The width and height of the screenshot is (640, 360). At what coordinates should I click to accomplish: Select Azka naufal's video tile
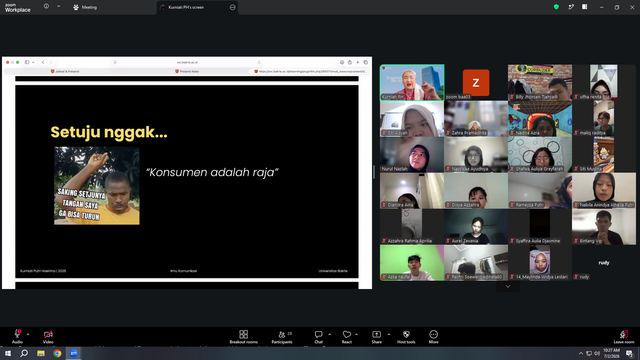tap(412, 262)
